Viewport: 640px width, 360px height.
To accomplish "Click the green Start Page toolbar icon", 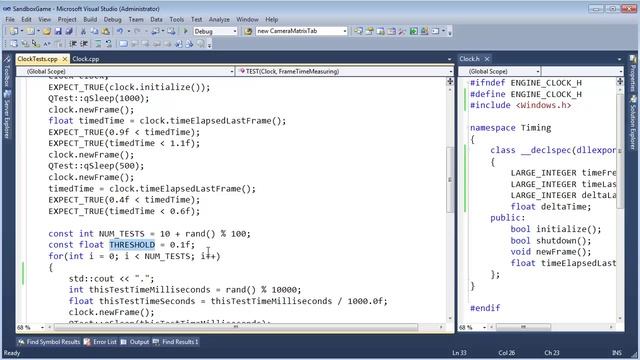I will pyautogui.click(x=413, y=31).
